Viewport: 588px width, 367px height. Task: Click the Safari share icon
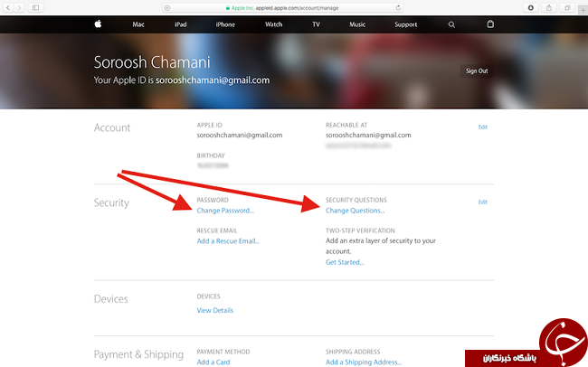549,7
